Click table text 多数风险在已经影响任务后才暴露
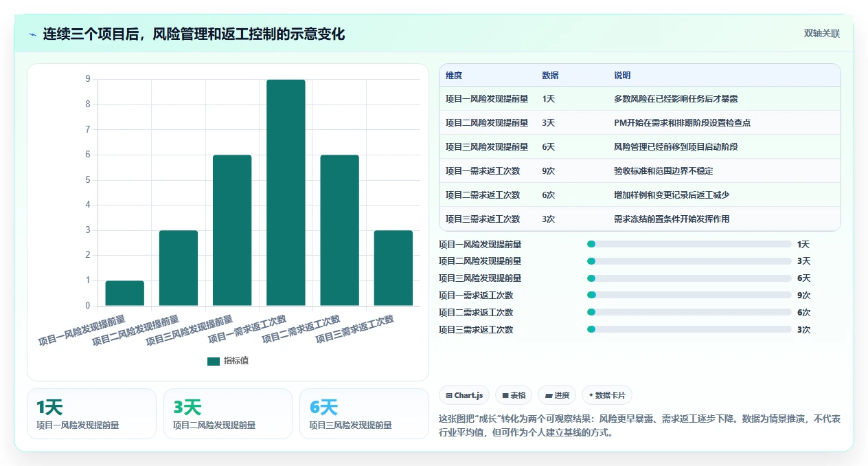 (676, 99)
